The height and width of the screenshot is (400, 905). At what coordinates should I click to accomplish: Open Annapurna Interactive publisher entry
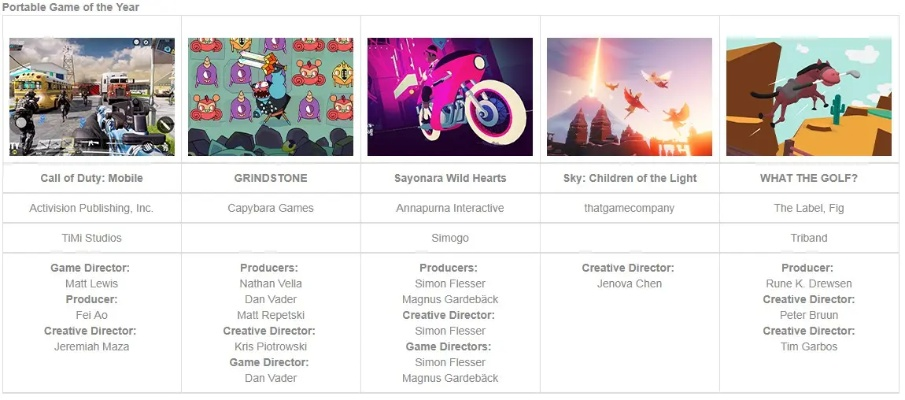pyautogui.click(x=450, y=208)
